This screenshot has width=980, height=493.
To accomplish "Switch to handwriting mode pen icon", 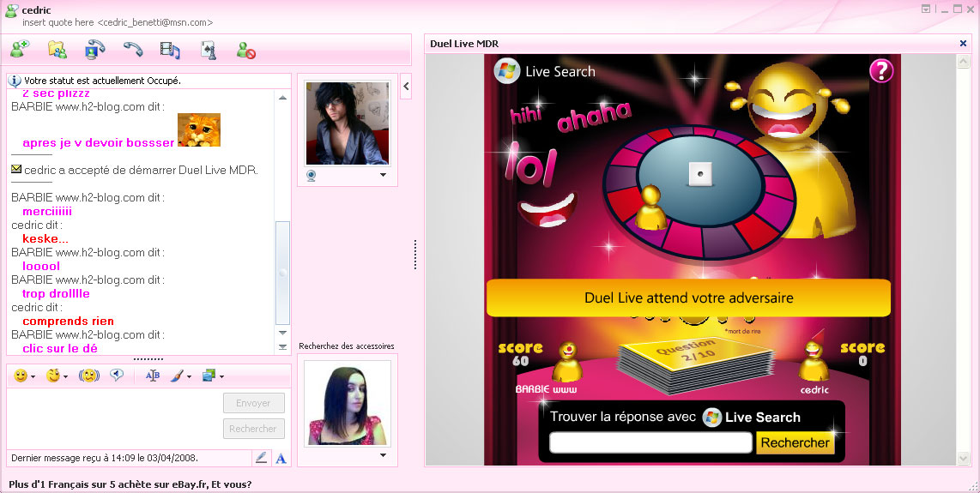I will click(x=261, y=458).
